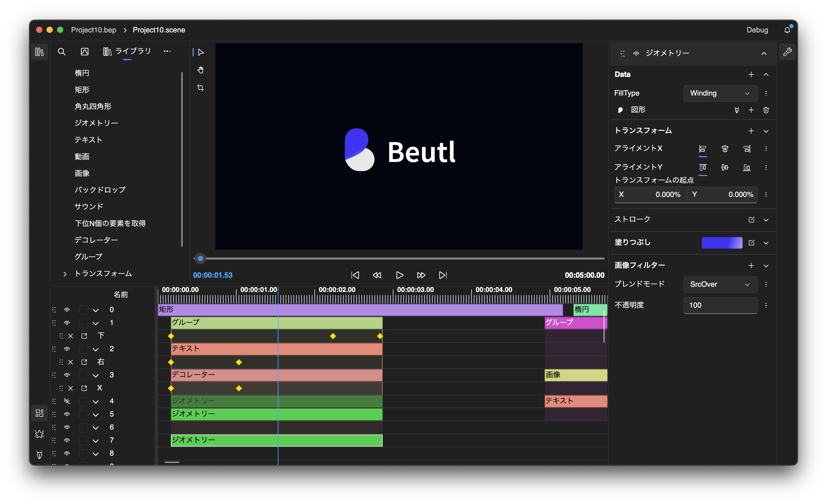
Task: Select the crop tool icon
Action: [200, 88]
